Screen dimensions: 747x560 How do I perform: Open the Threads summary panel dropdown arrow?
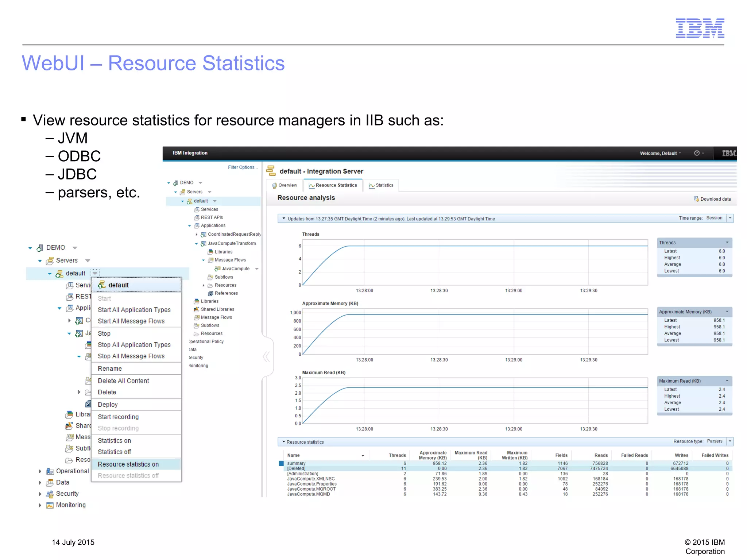[x=727, y=243]
